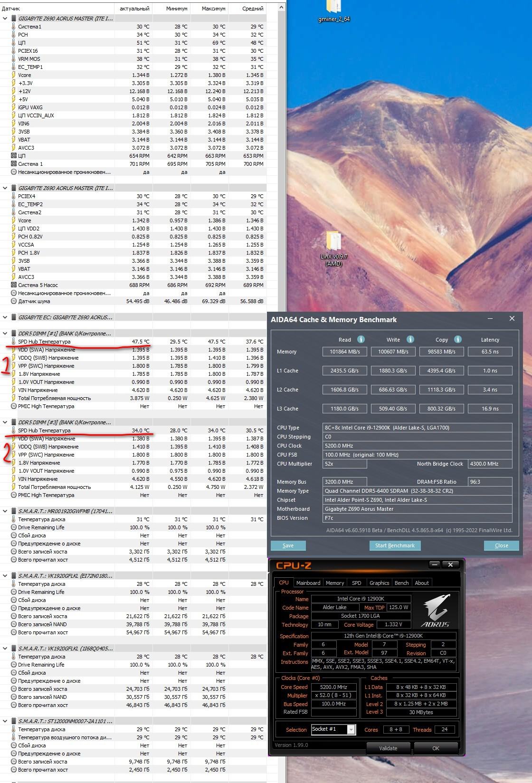Switch to the CPU tab in CPU-Z
This screenshot has height=783, width=532.
284,582
